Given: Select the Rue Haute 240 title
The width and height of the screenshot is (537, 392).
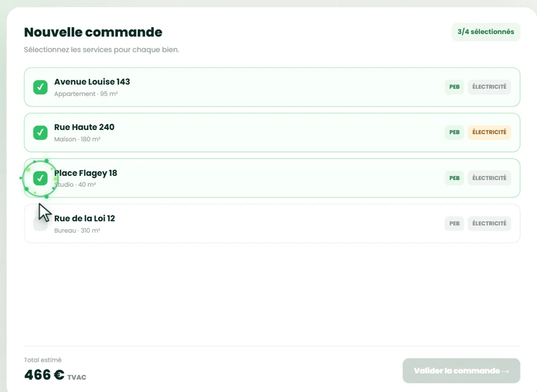Looking at the screenshot, I should [84, 127].
